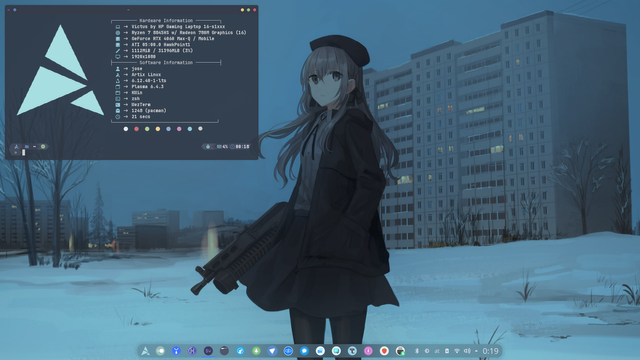Screen dimensions: 640x360
Task: Click the terminal cursor input line
Action: [x=23, y=153]
